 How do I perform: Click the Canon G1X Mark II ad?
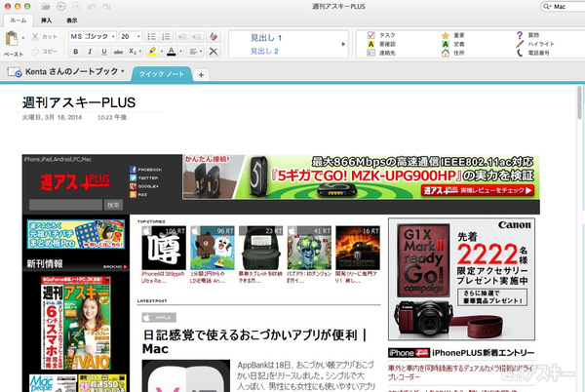click(x=461, y=279)
